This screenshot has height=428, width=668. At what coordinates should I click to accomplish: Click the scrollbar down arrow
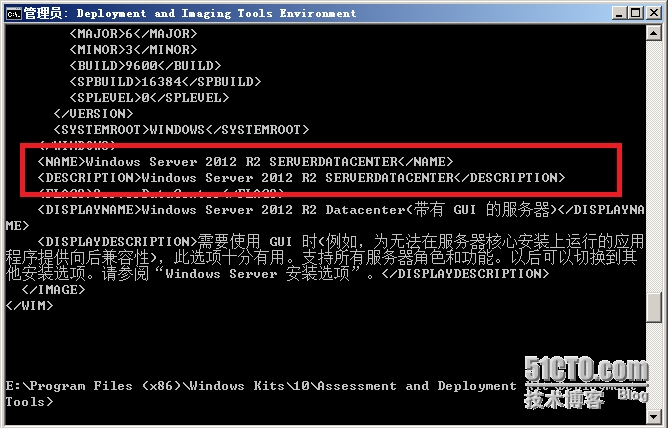[x=654, y=416]
